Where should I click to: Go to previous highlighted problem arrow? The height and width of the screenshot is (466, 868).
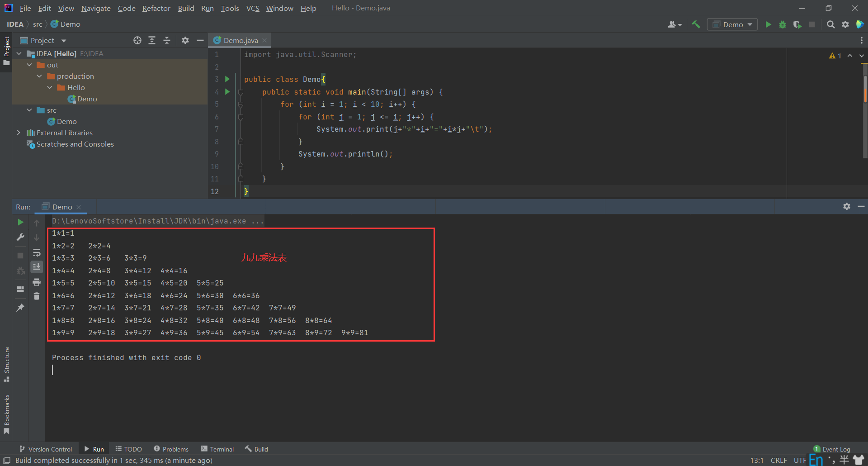point(850,56)
